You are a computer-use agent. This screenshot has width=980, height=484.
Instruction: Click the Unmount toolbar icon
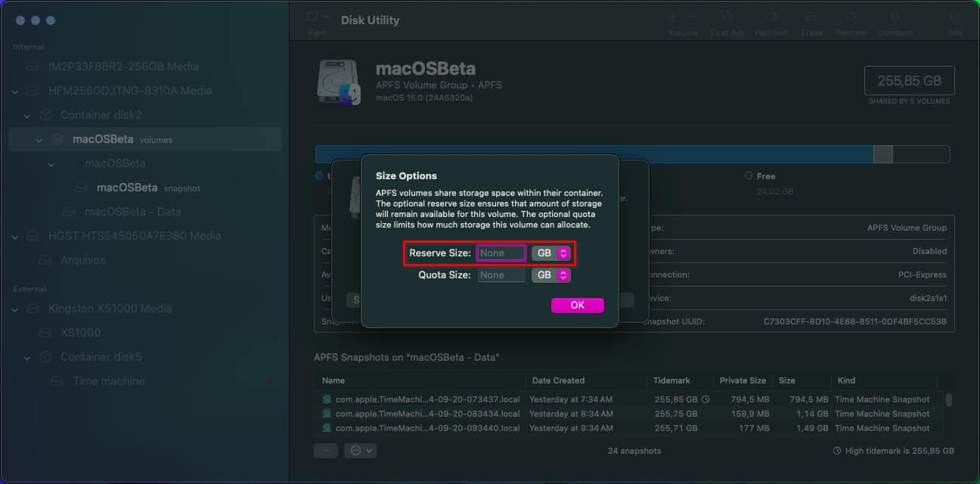click(895, 17)
